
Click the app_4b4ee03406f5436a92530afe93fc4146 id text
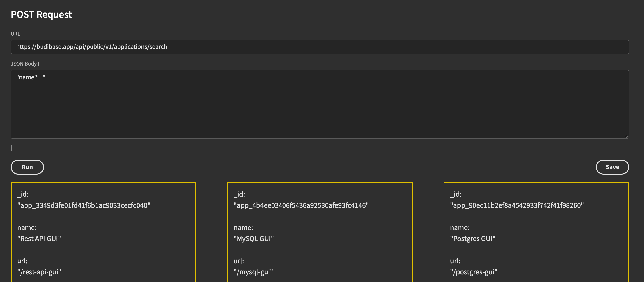(x=301, y=205)
